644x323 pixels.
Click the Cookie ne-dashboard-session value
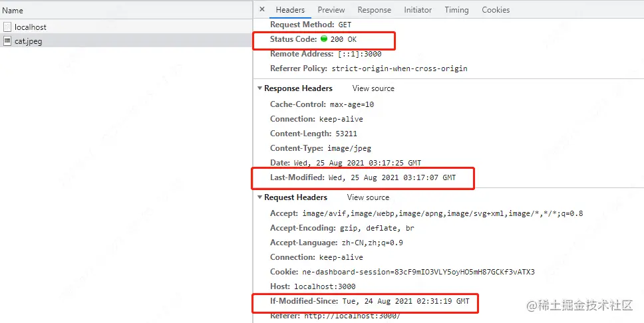[418, 272]
